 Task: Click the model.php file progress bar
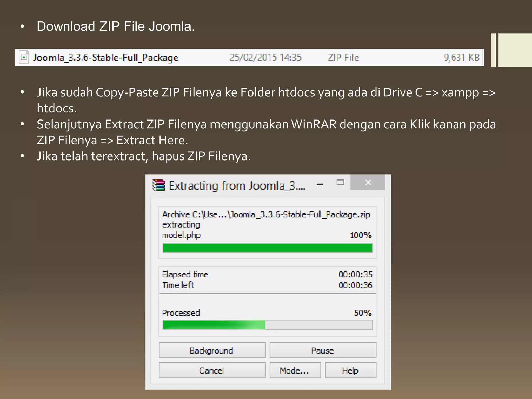pyautogui.click(x=268, y=248)
